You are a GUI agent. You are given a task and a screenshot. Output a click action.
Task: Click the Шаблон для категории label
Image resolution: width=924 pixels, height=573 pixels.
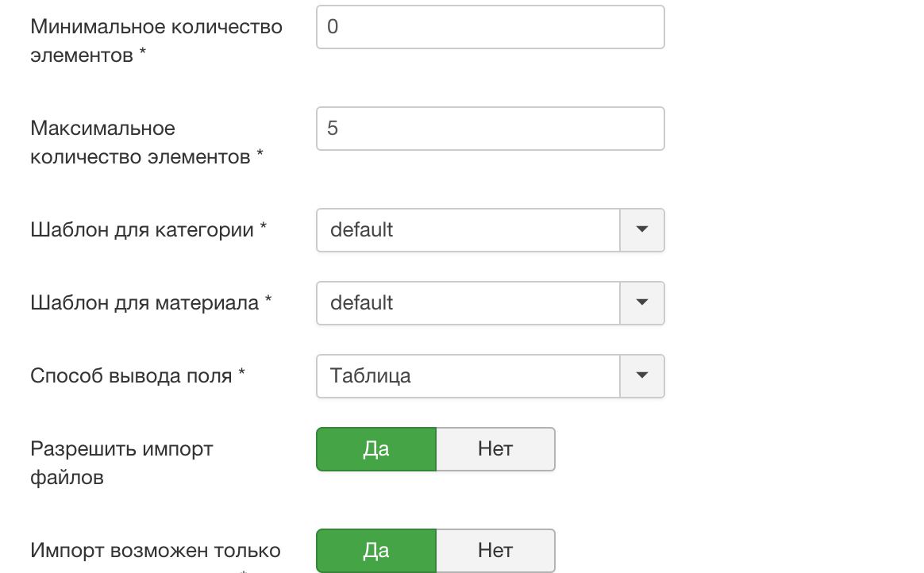pyautogui.click(x=142, y=230)
